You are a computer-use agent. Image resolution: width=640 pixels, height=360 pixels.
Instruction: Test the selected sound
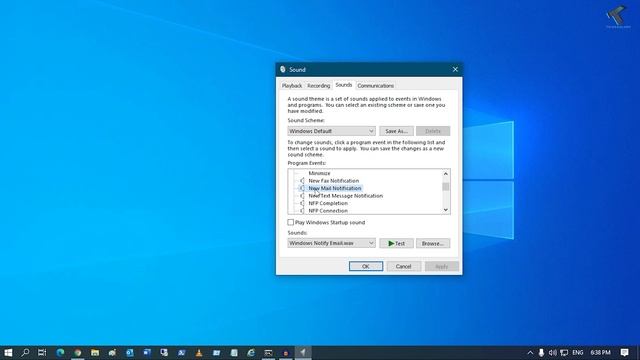point(396,243)
